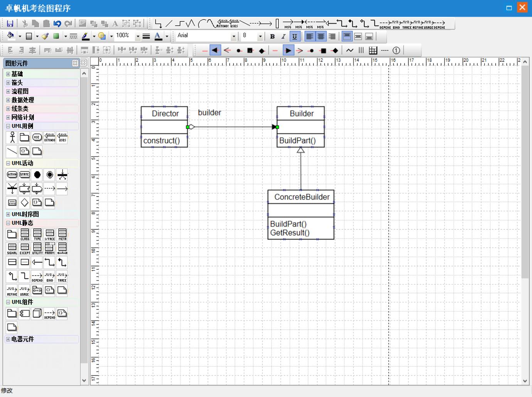Image resolution: width=532 pixels, height=397 pixels.
Task: Click the canvas vertical scrollbar down arrow
Action: (525, 381)
